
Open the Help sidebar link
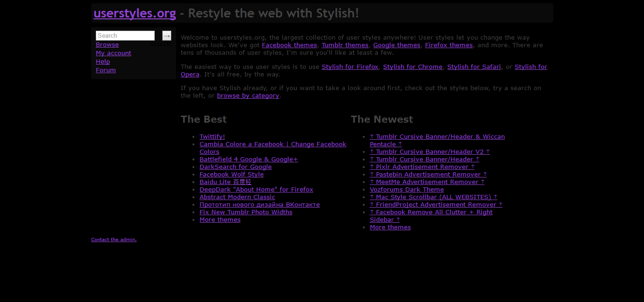pos(103,62)
